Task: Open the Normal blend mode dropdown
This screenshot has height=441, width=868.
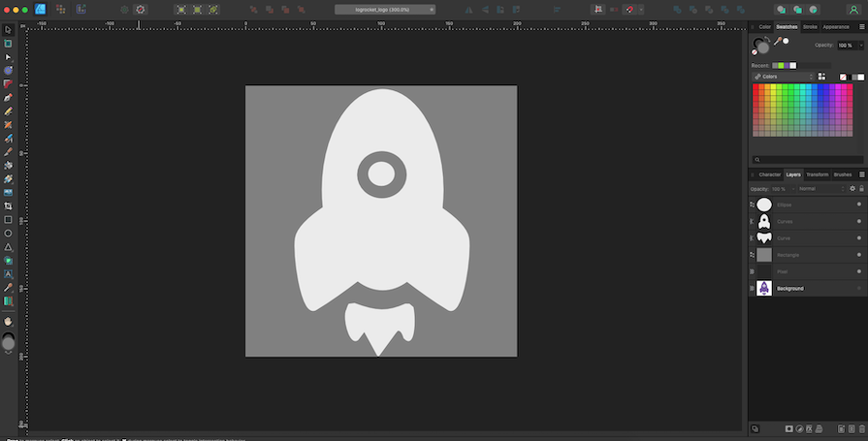Action: pos(820,189)
